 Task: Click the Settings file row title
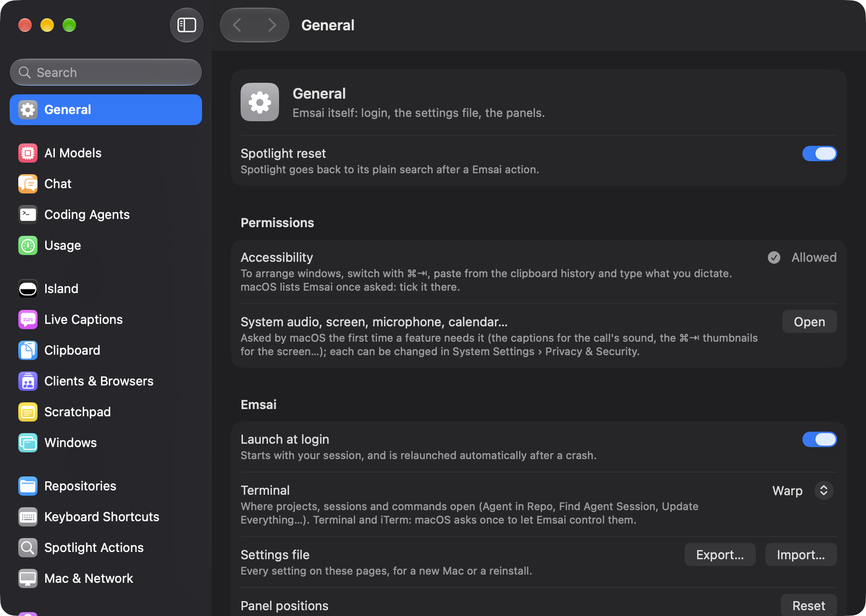(x=275, y=555)
